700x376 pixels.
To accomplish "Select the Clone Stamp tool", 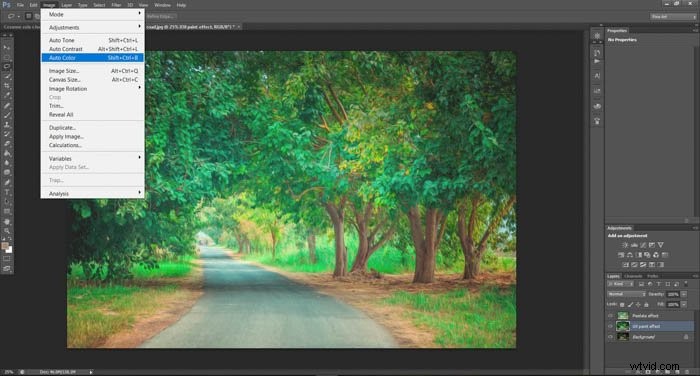I will (7, 124).
